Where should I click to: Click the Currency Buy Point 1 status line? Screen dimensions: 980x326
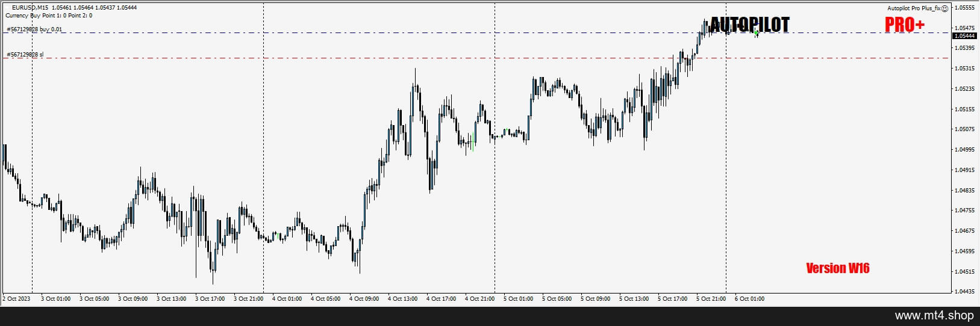49,16
